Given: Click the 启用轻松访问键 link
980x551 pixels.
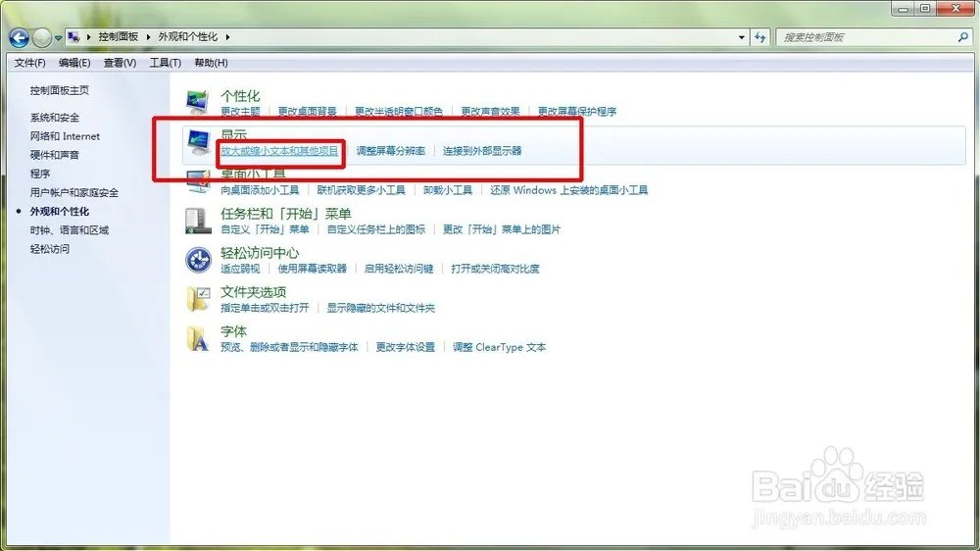Looking at the screenshot, I should (399, 269).
